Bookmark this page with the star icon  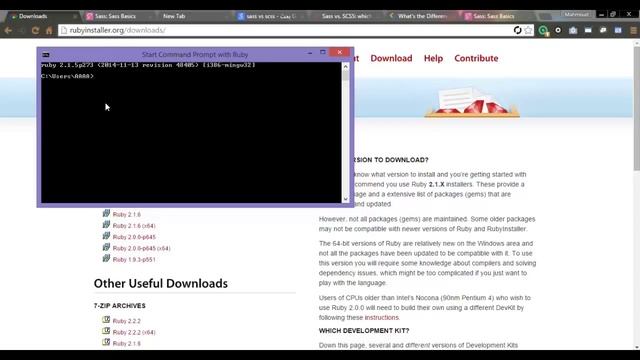pos(529,30)
